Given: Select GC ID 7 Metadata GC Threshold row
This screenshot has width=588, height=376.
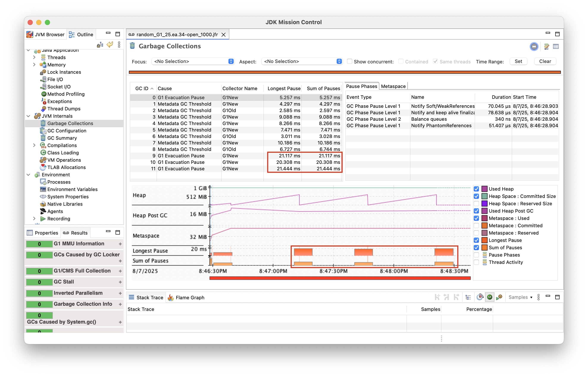Looking at the screenshot, I should click(236, 143).
